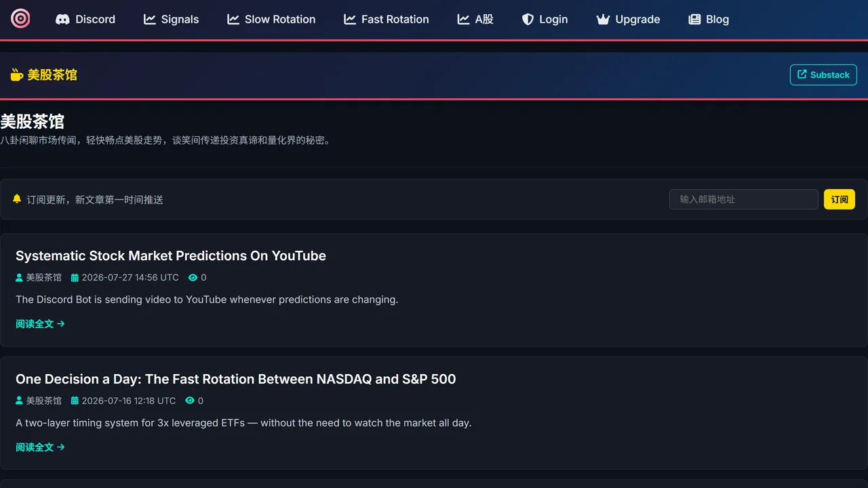
Task: Click the large 美股茶馆 page heading
Action: coord(32,121)
